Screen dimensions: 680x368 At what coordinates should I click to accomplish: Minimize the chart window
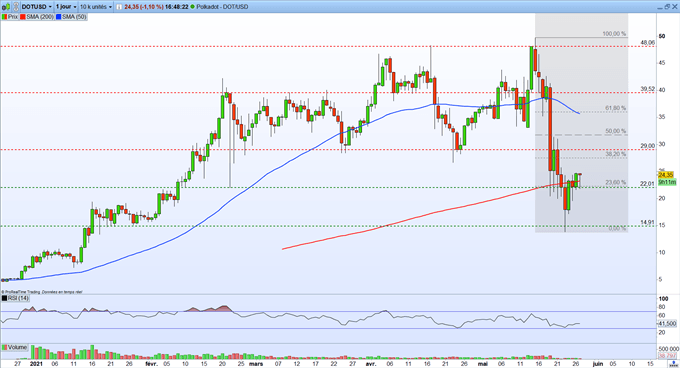[660, 8]
